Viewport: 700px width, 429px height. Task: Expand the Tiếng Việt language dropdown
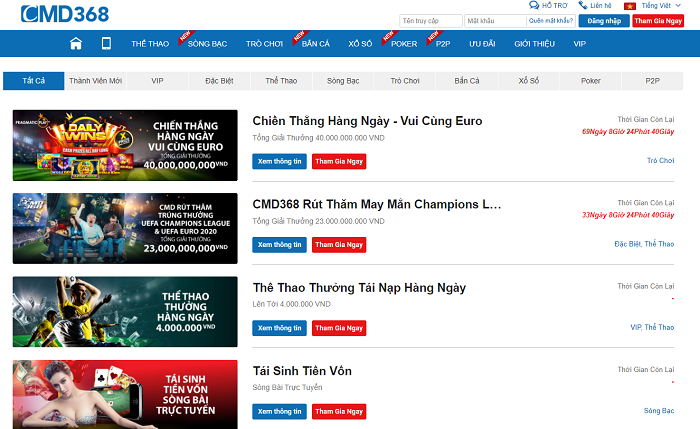(x=668, y=6)
